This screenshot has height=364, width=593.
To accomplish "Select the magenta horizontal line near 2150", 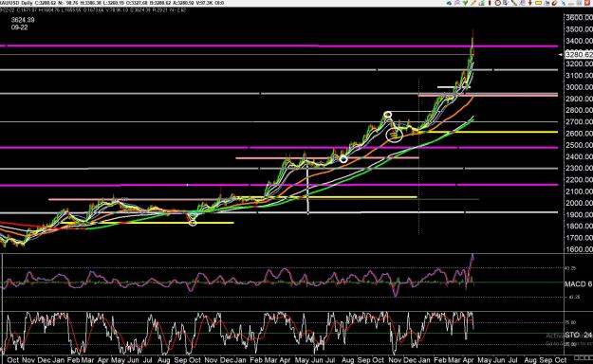I will [x=279, y=185].
